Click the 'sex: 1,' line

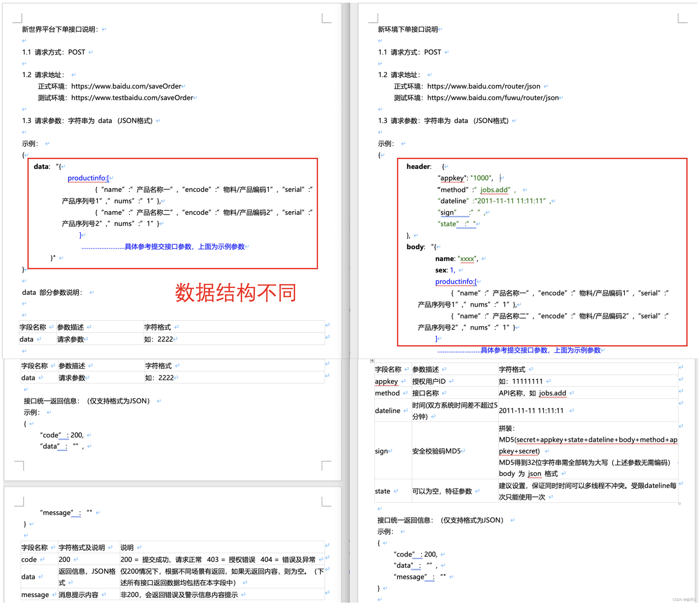pyautogui.click(x=445, y=270)
